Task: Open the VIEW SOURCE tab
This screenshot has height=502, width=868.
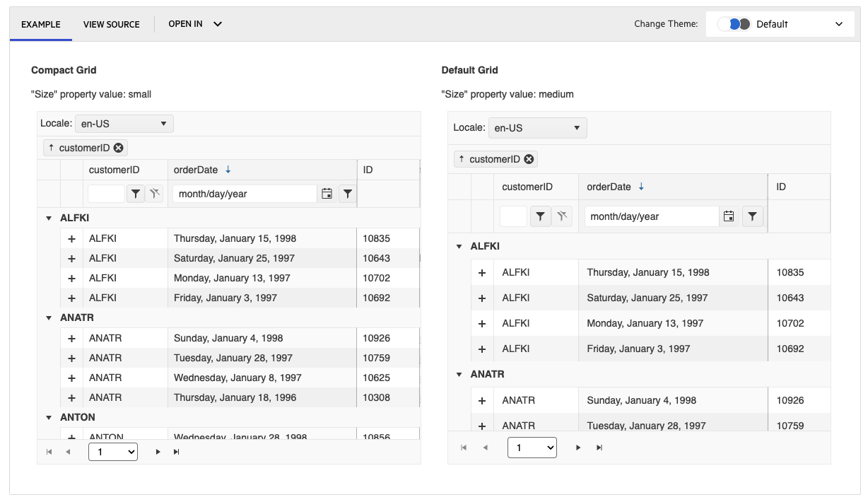Action: [x=112, y=24]
